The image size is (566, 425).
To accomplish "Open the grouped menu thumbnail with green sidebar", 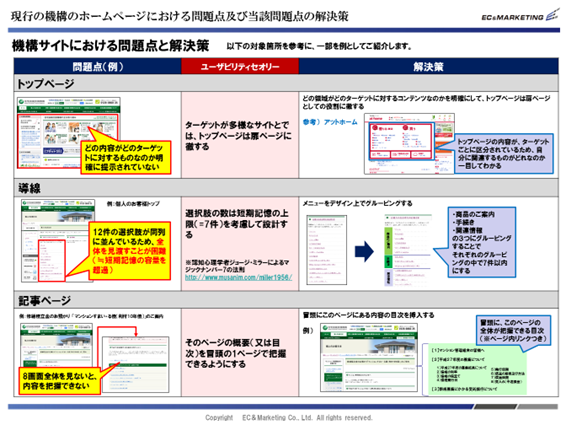I will pos(408,250).
